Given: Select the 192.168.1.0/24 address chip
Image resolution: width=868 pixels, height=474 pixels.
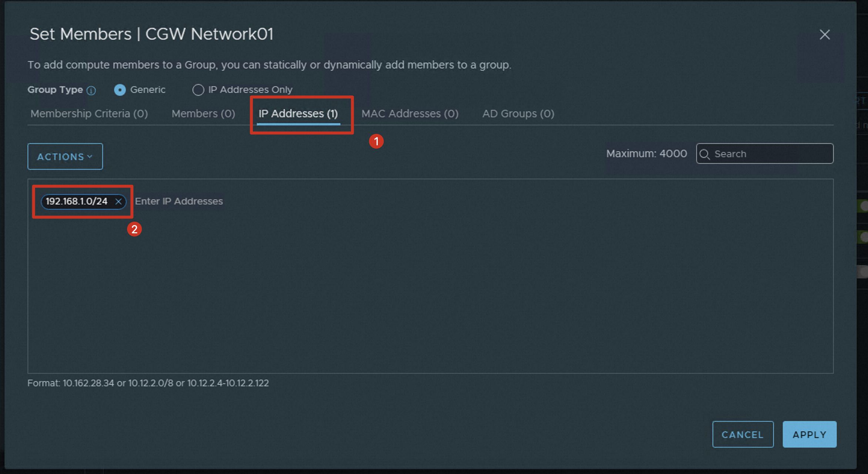Looking at the screenshot, I should point(77,202).
